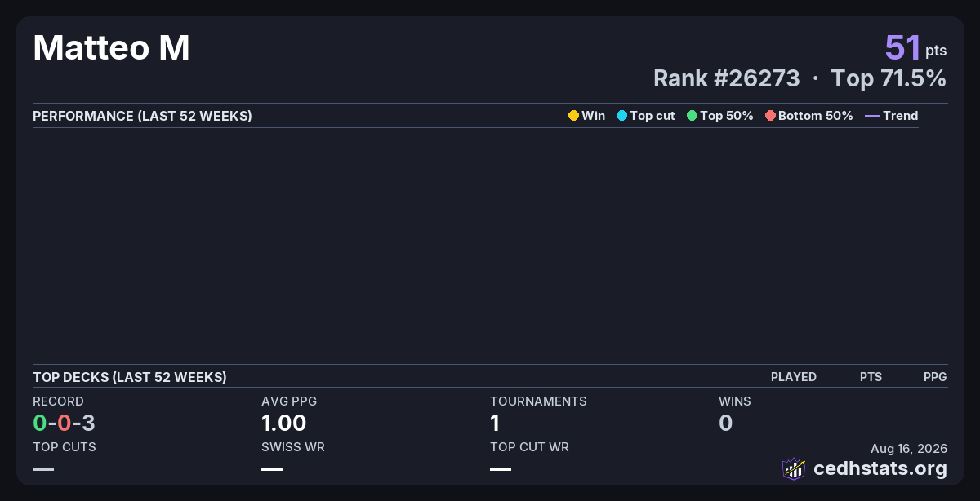Click the green Top 50% legend dot

692,116
